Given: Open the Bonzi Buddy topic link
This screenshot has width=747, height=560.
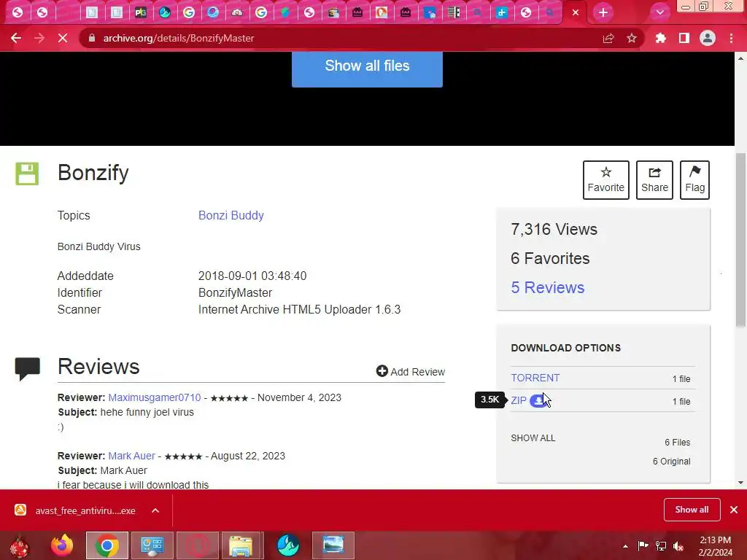Looking at the screenshot, I should 231,215.
